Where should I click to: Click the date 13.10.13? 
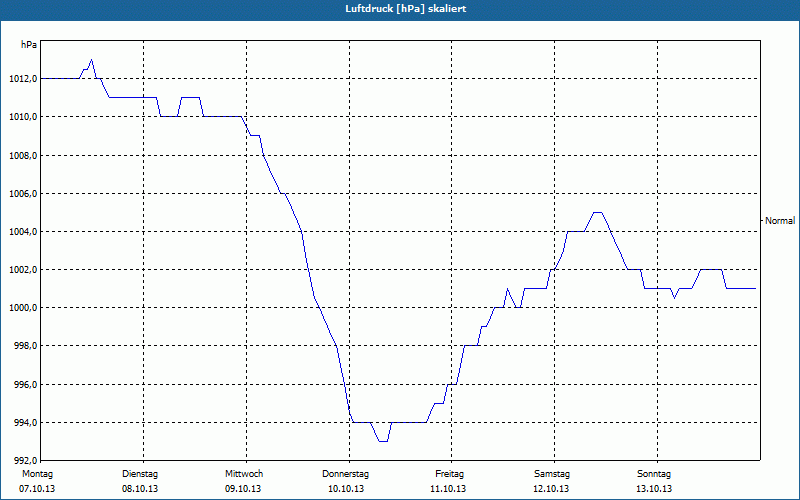654,489
